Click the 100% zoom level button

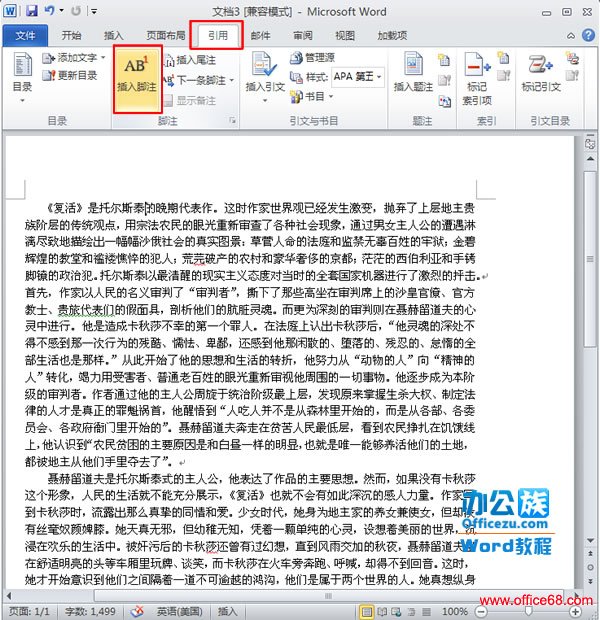tap(455, 612)
